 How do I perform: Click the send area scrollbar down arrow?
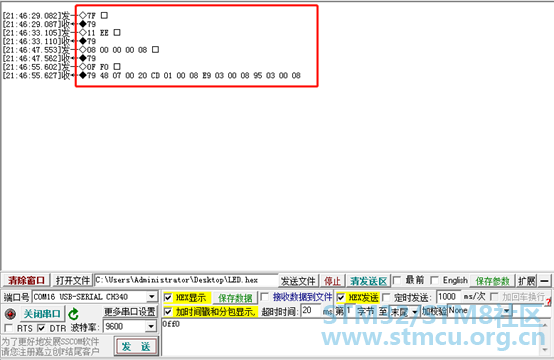[x=545, y=350]
